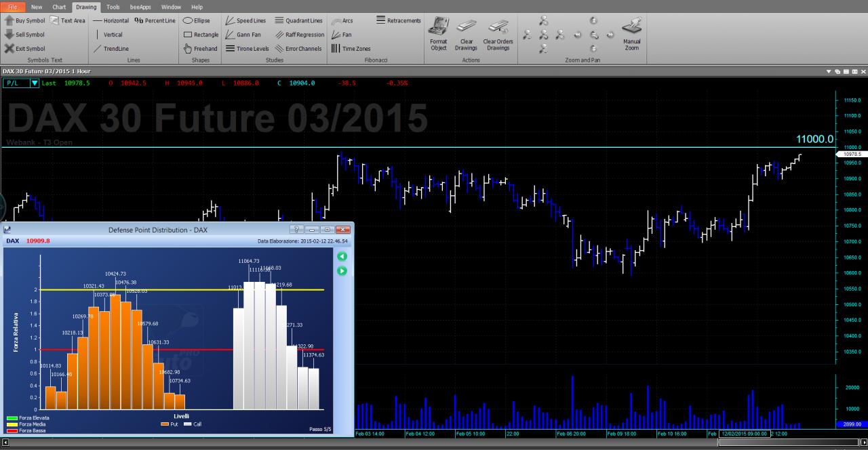Open the Format Object tool
This screenshot has height=450, width=868.
click(439, 35)
